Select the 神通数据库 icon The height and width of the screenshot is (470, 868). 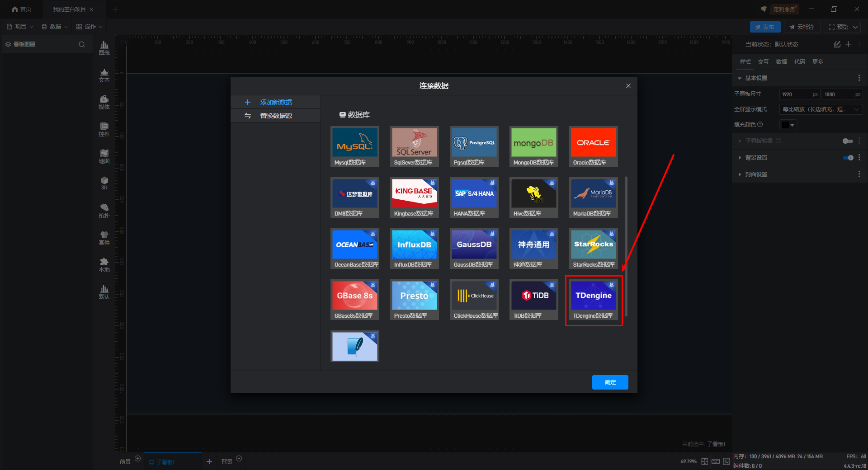[534, 249]
